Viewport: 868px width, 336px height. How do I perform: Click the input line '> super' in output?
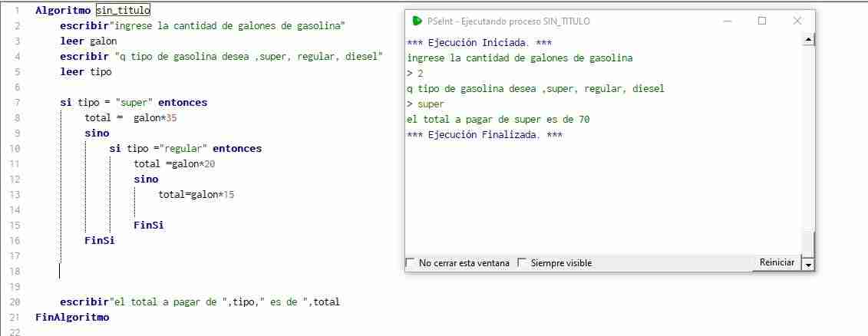click(426, 104)
